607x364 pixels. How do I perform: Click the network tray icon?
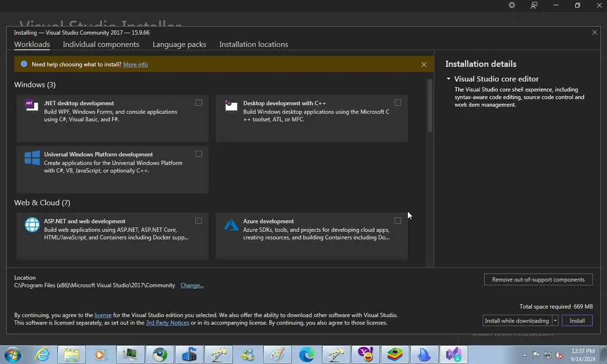(x=548, y=355)
